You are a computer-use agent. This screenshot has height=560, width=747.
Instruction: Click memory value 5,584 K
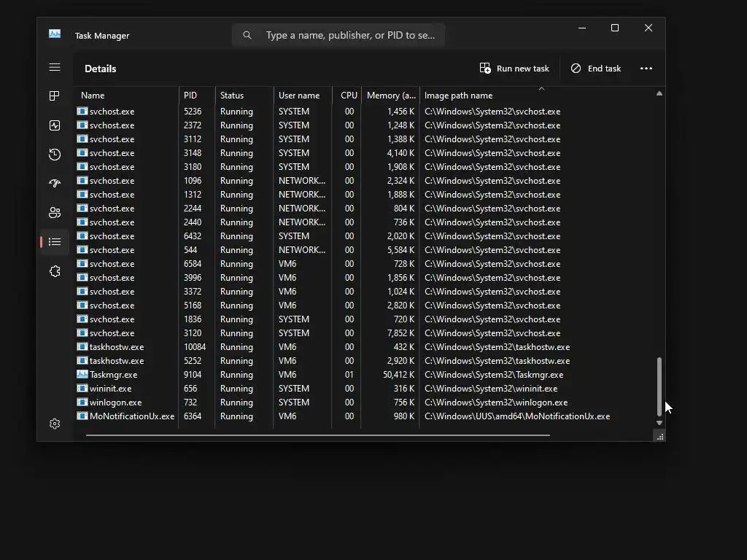point(400,250)
